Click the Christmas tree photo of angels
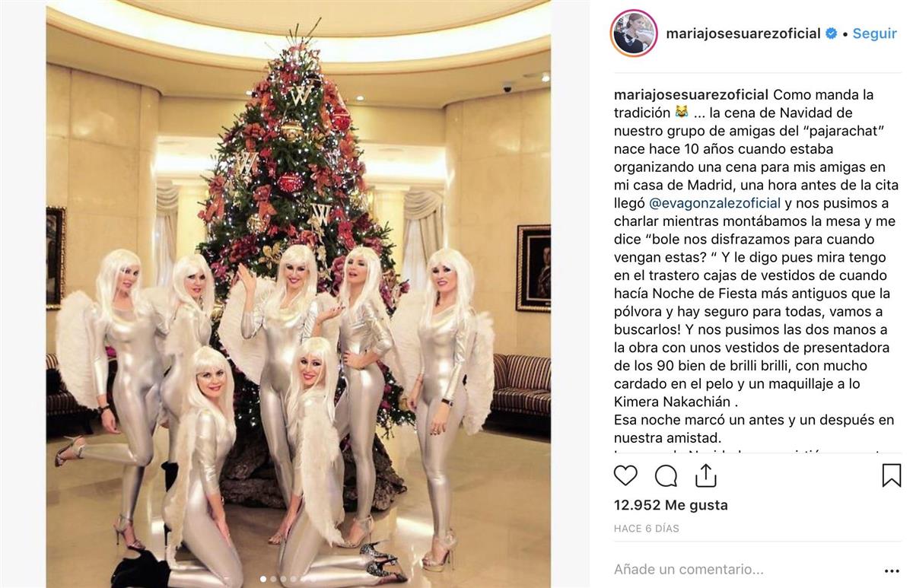The image size is (913, 588). [x=298, y=294]
